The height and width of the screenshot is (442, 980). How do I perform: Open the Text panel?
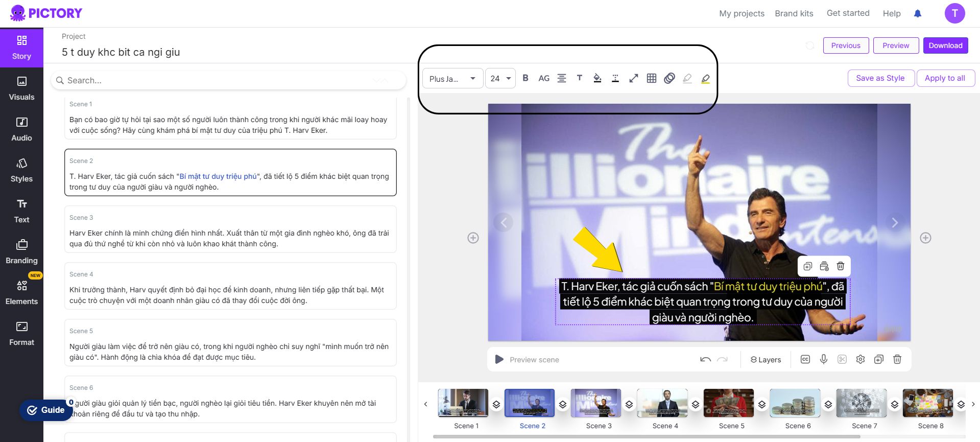[x=21, y=211]
